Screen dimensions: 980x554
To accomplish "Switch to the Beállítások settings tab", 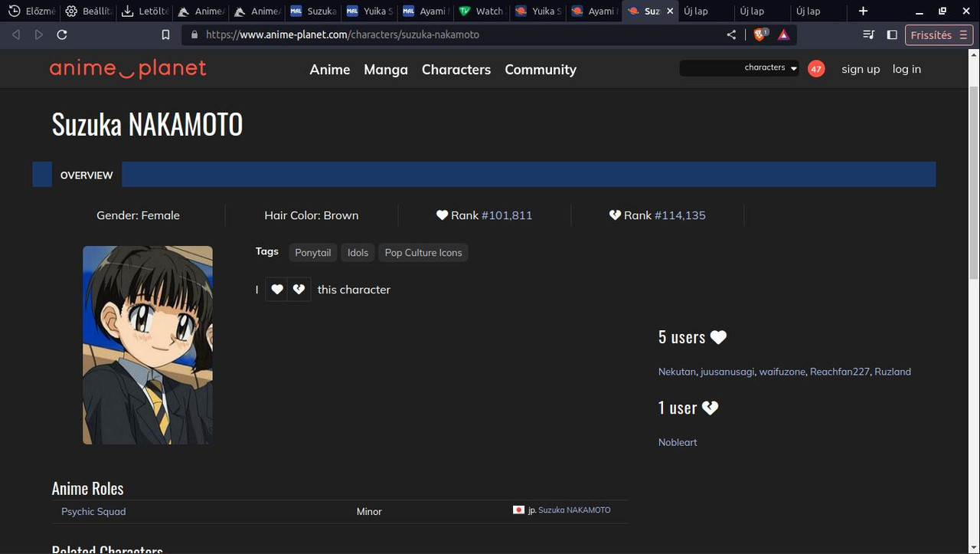I will click(88, 11).
